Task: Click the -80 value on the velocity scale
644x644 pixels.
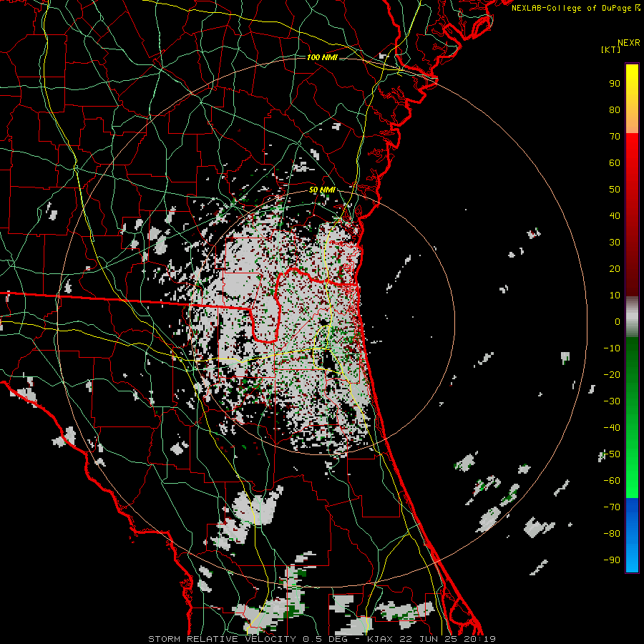Action: [612, 534]
